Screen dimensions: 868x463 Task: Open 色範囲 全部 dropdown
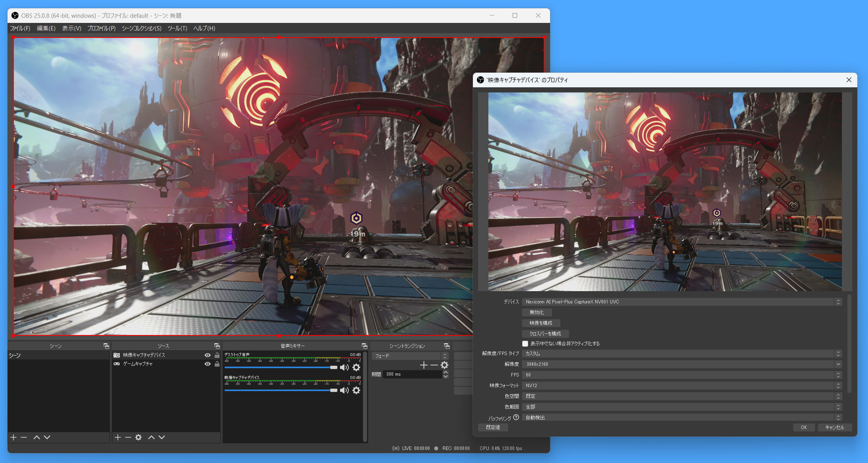tap(682, 407)
